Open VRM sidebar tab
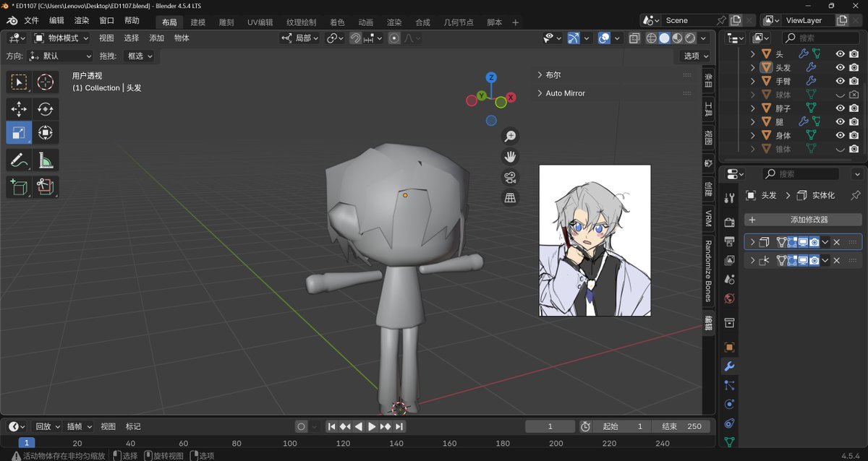The height and width of the screenshot is (461, 868). 709,218
